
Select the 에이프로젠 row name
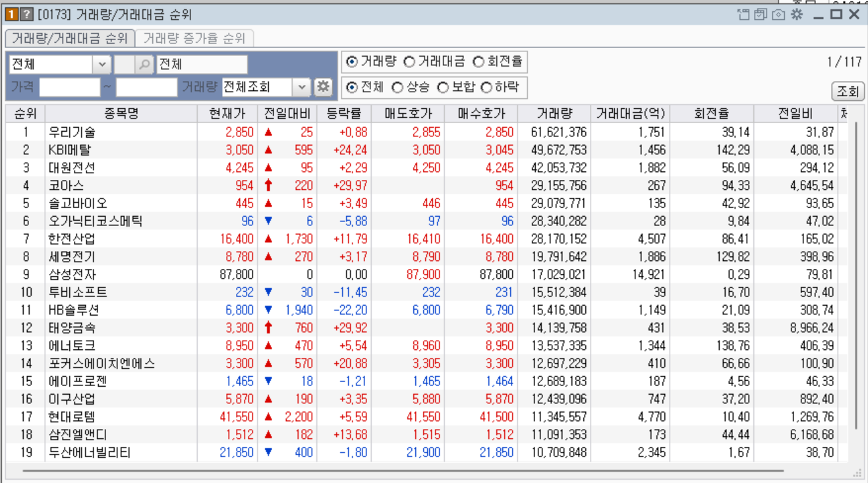pos(78,382)
